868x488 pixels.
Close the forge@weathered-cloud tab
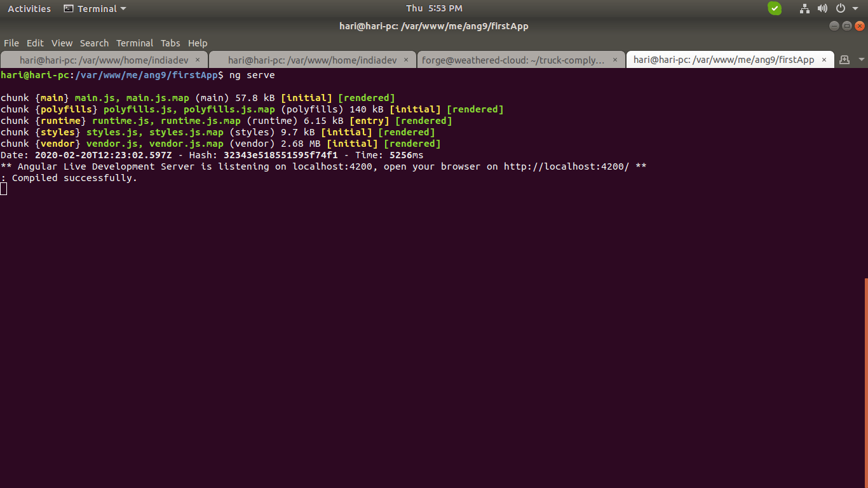point(614,60)
